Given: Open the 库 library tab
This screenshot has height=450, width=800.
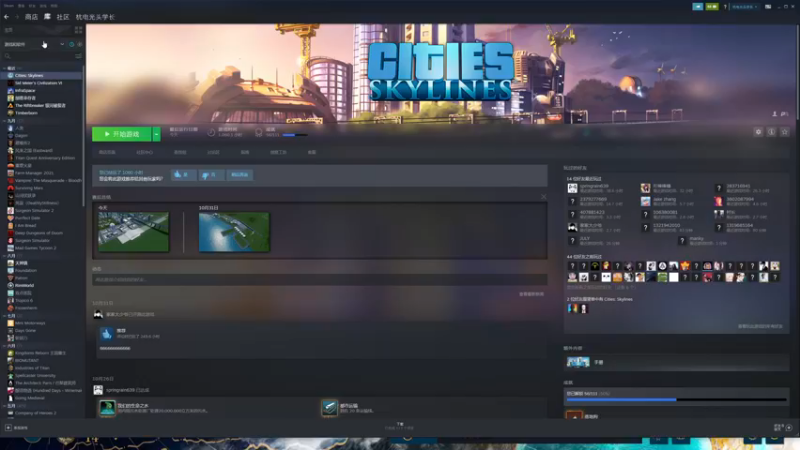Looking at the screenshot, I should (47, 17).
